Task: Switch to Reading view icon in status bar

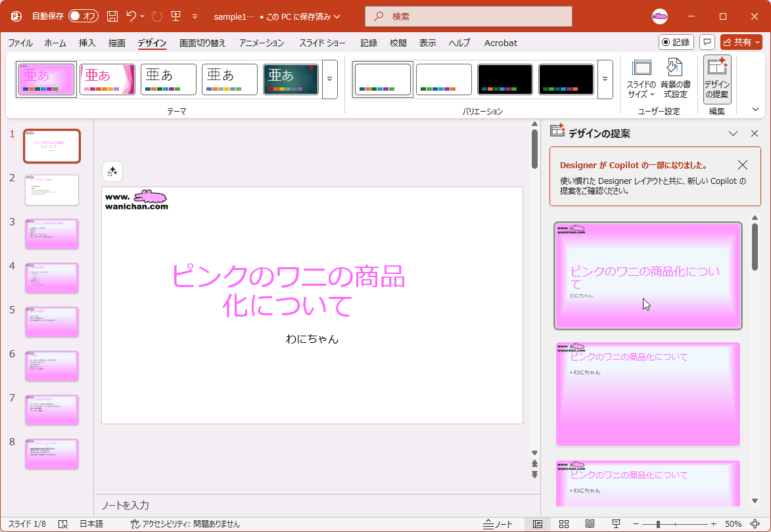Action: point(590,524)
